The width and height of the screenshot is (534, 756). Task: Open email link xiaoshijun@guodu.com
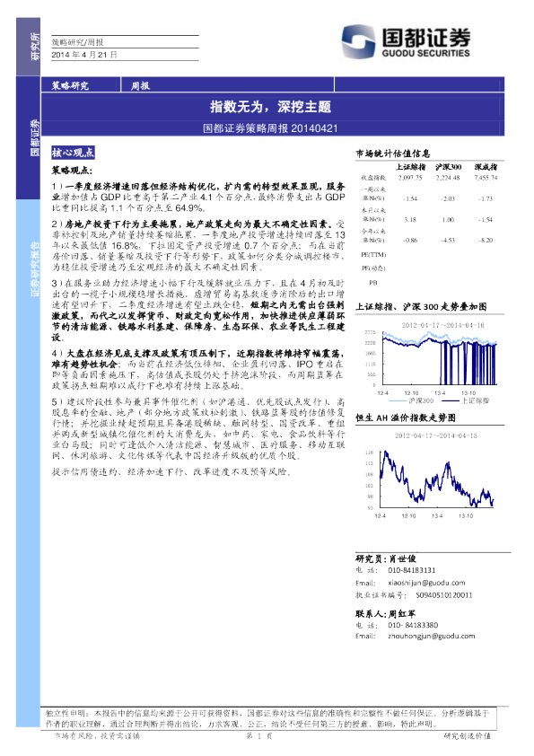click(x=426, y=583)
